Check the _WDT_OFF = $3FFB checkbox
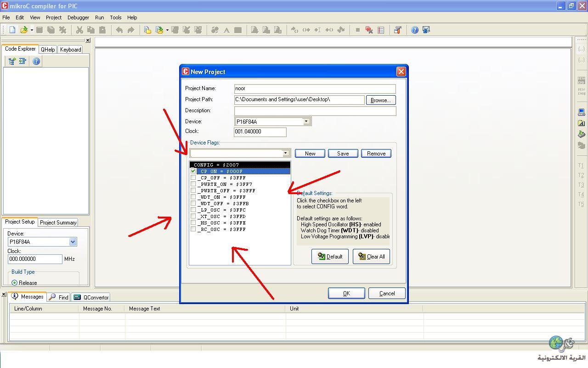The image size is (588, 368). 193,203
